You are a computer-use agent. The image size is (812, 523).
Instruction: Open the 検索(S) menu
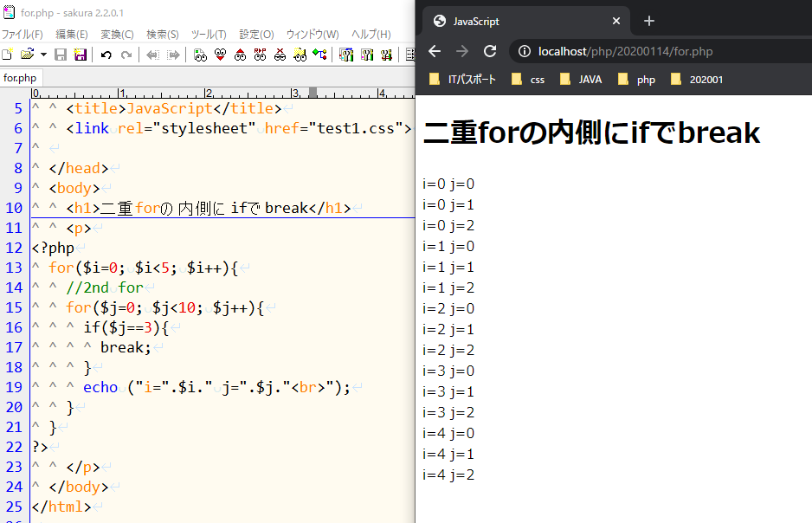163,34
